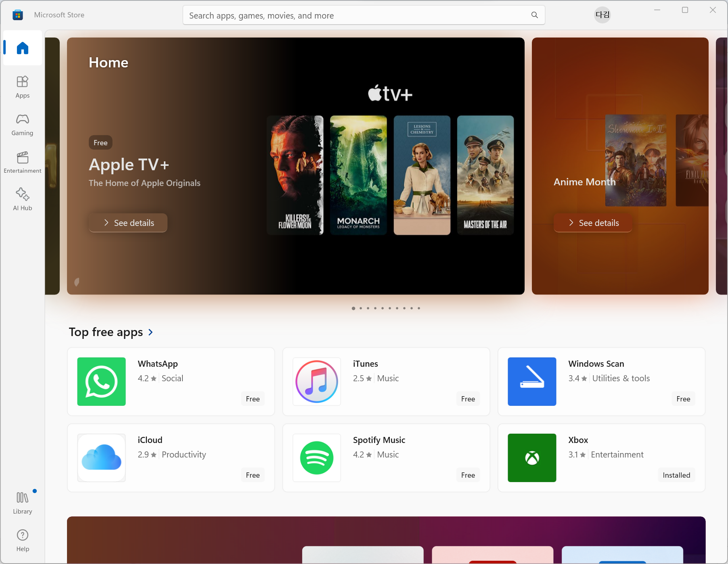Screen dimensions: 728x564
Task: Click the 2.5 star rating of iTunes
Action: 362,378
